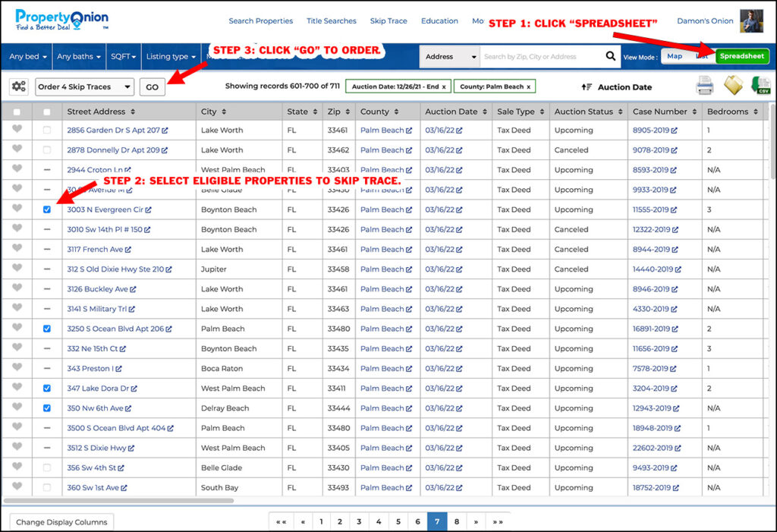This screenshot has width=777, height=532.
Task: Uncheck the 3003 N Evergreen Cir checkbox
Action: 46,209
